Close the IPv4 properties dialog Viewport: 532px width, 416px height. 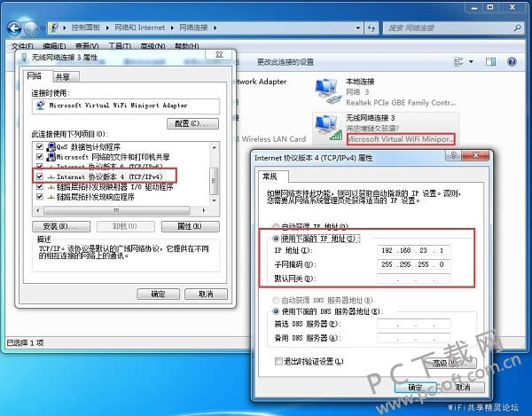pyautogui.click(x=475, y=155)
